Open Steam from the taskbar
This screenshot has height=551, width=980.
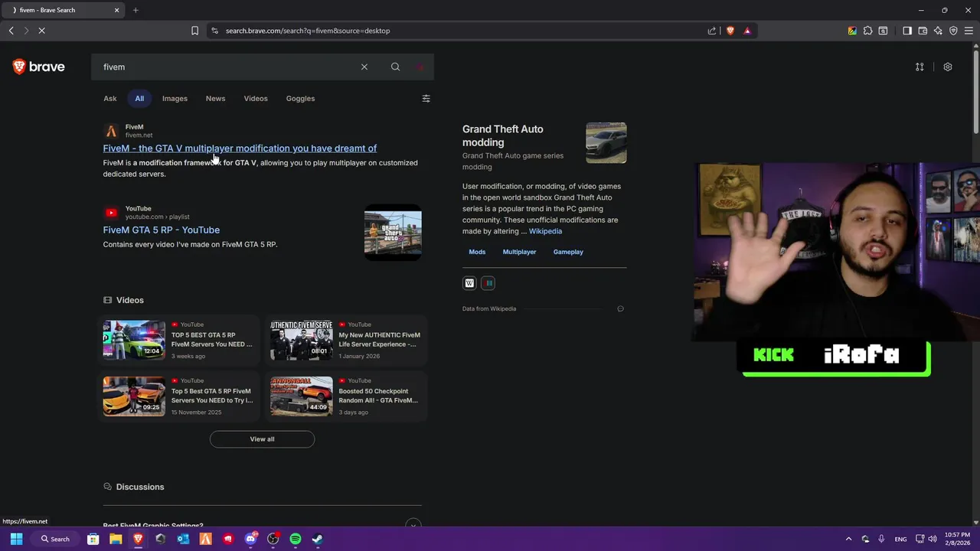pyautogui.click(x=318, y=539)
